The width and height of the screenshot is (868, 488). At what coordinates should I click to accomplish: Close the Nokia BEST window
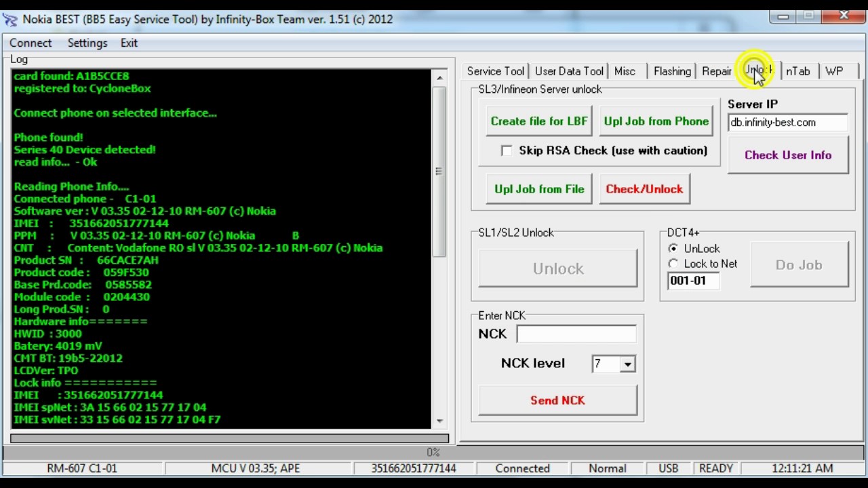tap(844, 16)
